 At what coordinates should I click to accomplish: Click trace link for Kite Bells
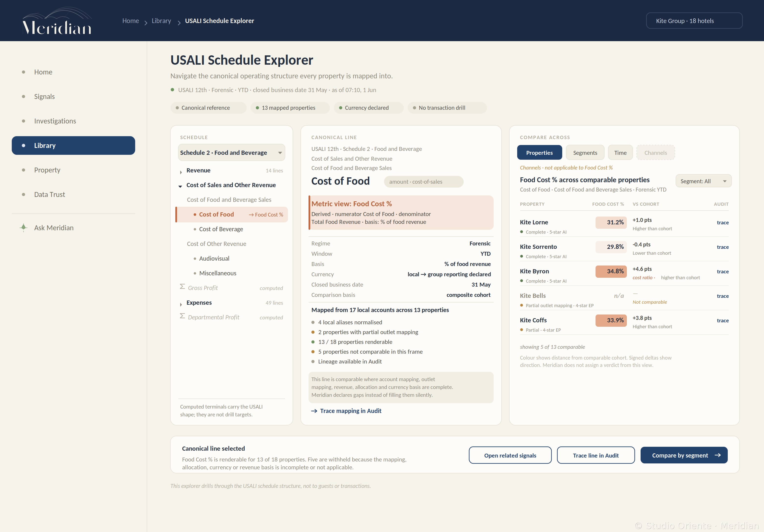click(722, 296)
